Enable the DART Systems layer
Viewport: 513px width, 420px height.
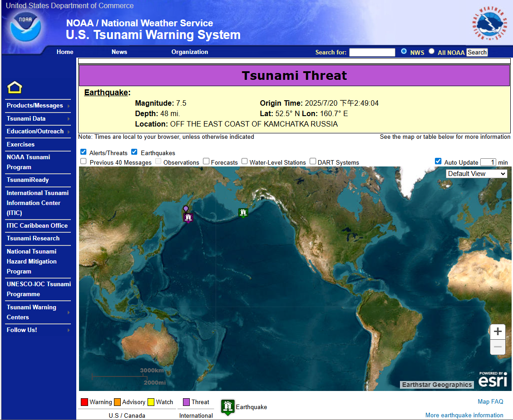pos(313,161)
